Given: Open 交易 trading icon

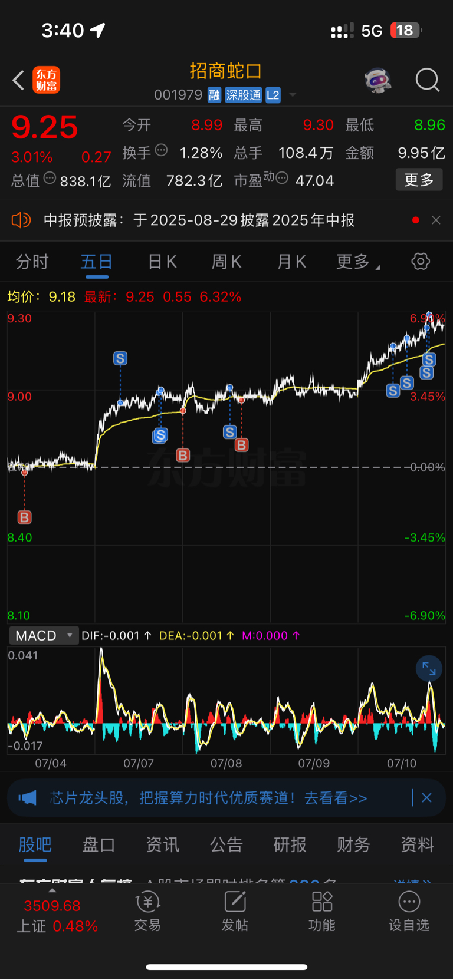Looking at the screenshot, I should [147, 912].
